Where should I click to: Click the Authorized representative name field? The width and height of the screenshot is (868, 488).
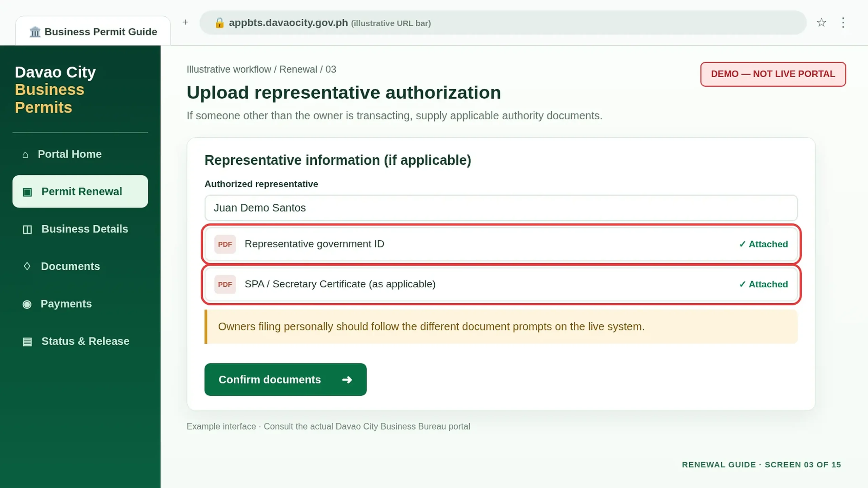501,208
